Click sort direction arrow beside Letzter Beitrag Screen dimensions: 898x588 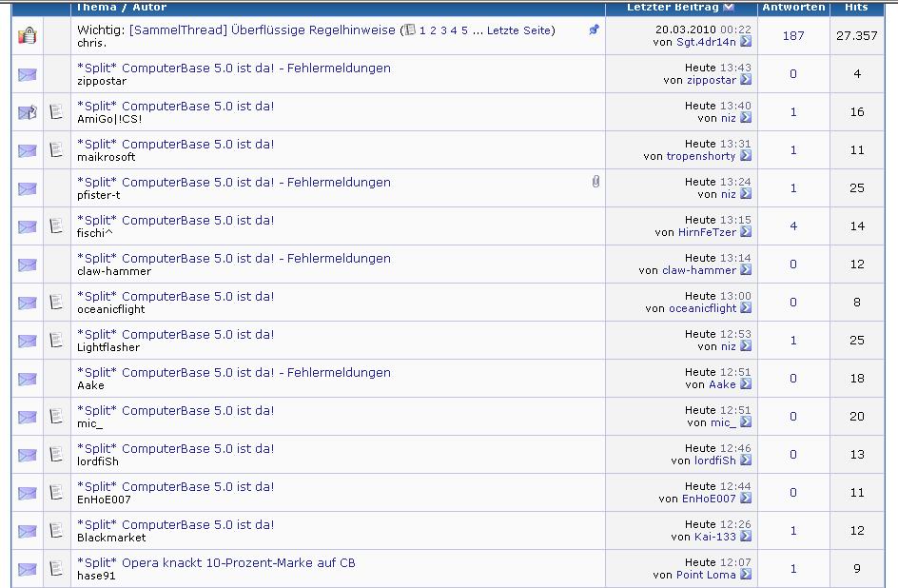click(x=729, y=7)
